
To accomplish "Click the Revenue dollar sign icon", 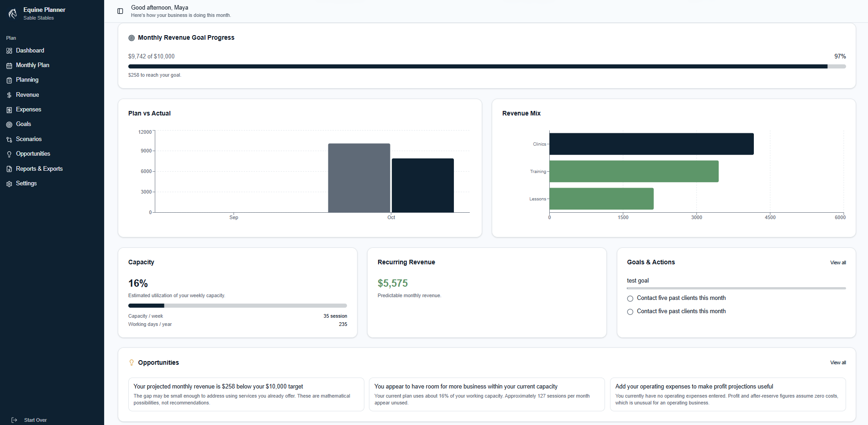I will pyautogui.click(x=9, y=95).
